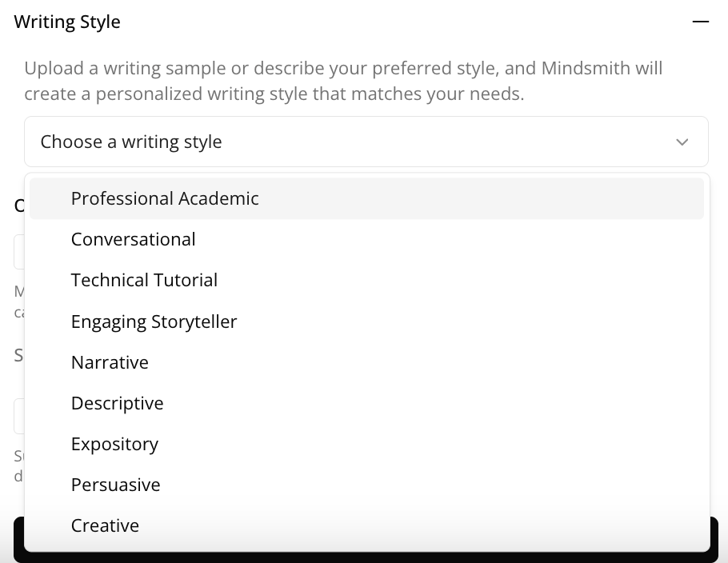Select the Engaging Storyteller option
Image resolution: width=728 pixels, height=563 pixels.
click(x=154, y=321)
